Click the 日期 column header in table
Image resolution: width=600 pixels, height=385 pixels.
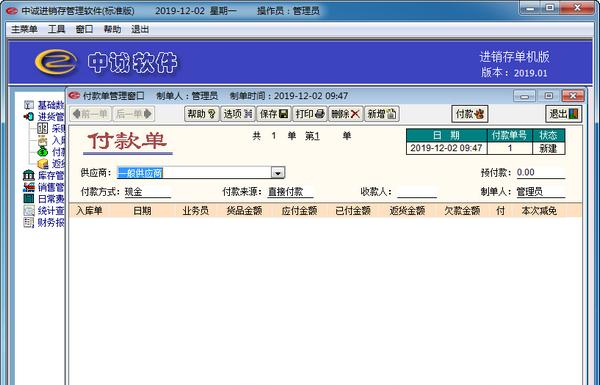coord(142,210)
